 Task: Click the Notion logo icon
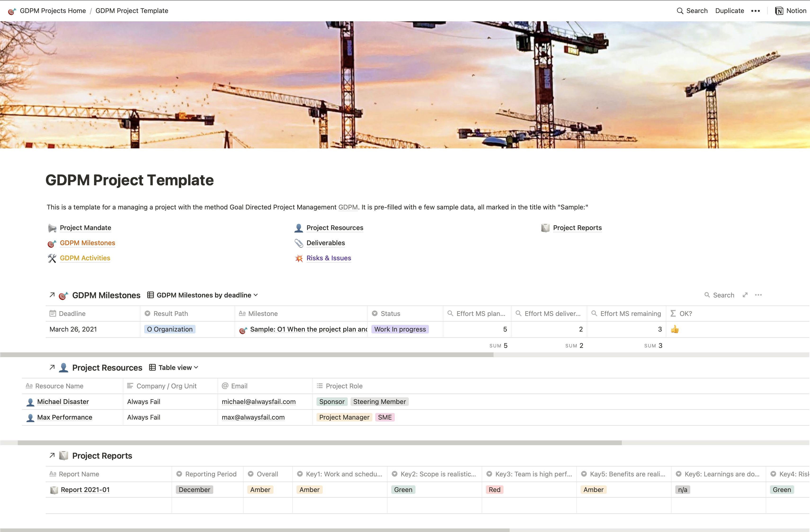pyautogui.click(x=779, y=11)
